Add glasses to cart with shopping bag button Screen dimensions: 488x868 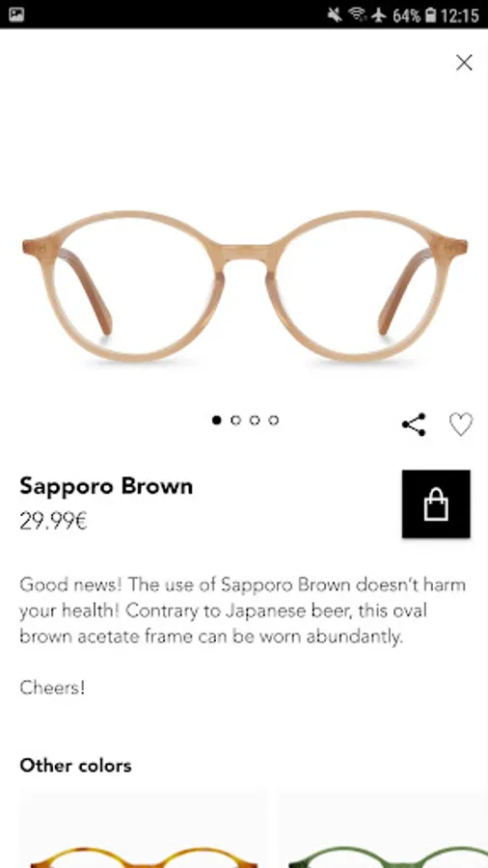pos(436,503)
